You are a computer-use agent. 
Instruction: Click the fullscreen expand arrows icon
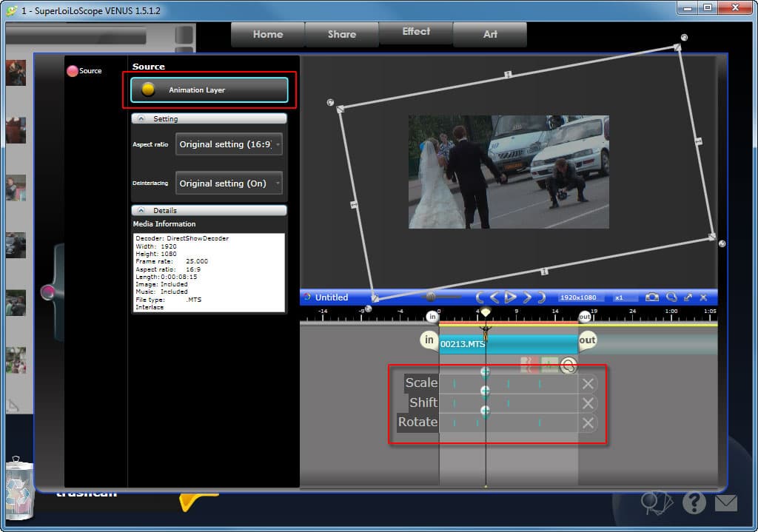pyautogui.click(x=688, y=297)
